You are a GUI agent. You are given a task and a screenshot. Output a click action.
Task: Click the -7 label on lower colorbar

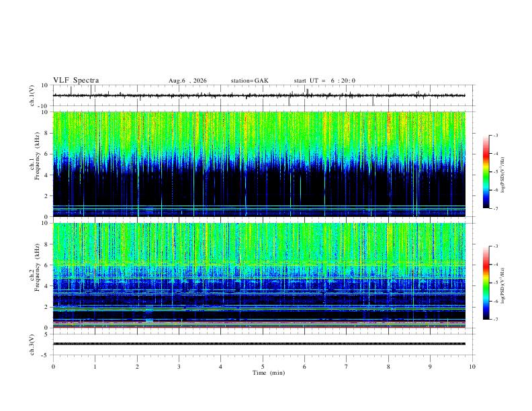496,320
